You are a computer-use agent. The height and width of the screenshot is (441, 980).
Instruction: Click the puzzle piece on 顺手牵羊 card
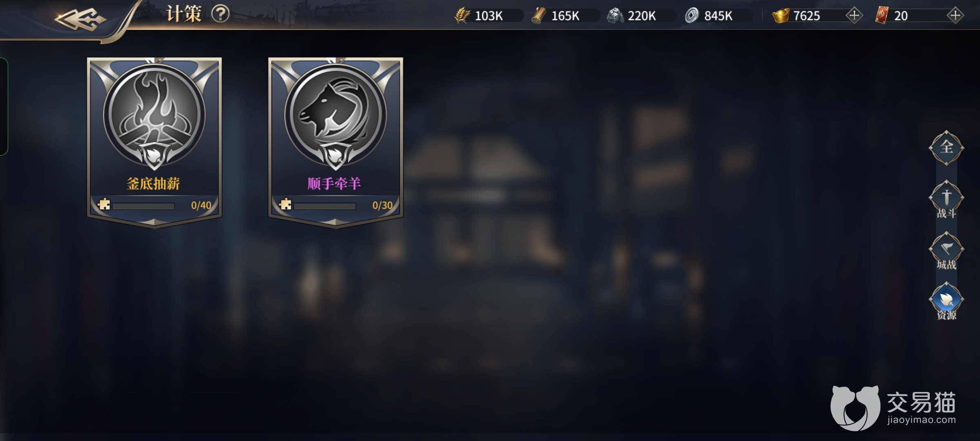coord(285,204)
